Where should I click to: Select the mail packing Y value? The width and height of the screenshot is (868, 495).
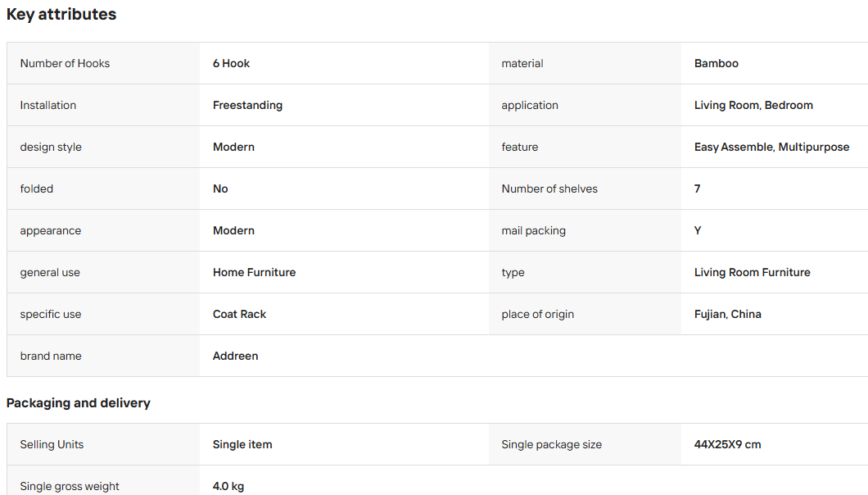698,230
